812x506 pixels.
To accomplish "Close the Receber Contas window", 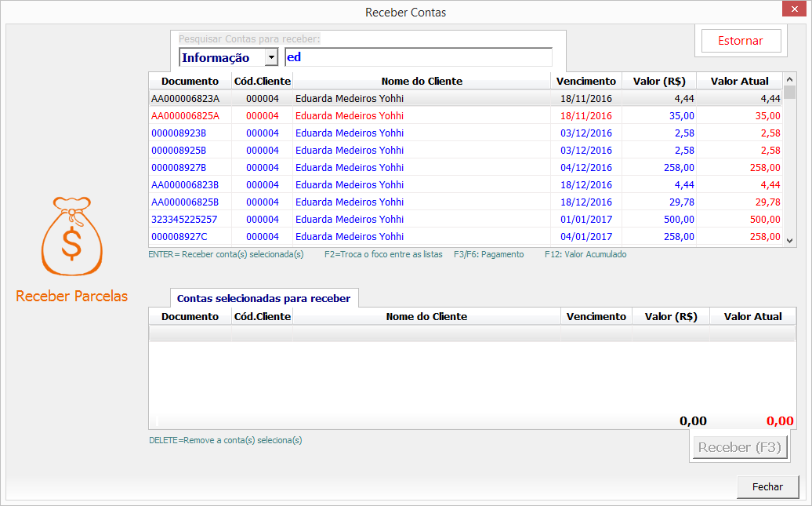I will coord(795,9).
